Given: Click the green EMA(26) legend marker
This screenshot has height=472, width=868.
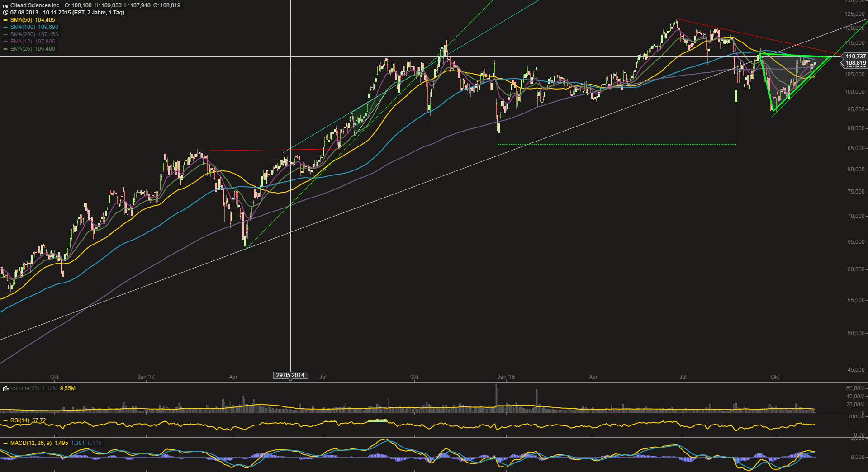Looking at the screenshot, I should click(5, 49).
